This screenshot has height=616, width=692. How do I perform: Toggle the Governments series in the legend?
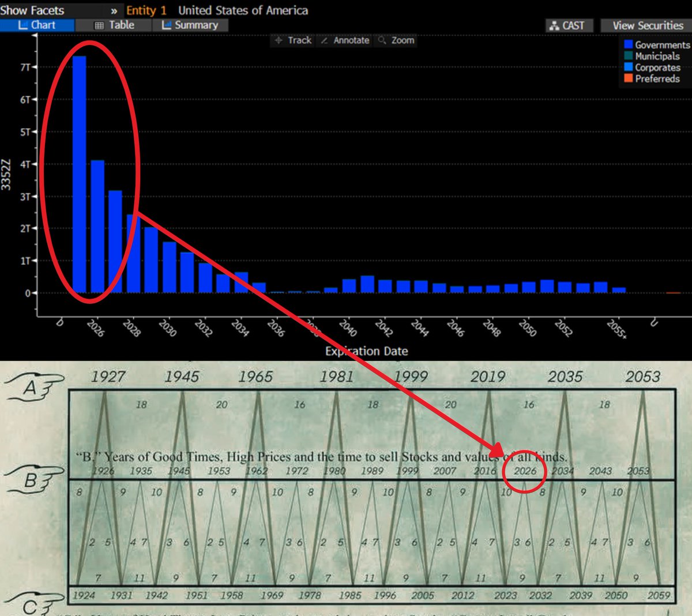662,44
